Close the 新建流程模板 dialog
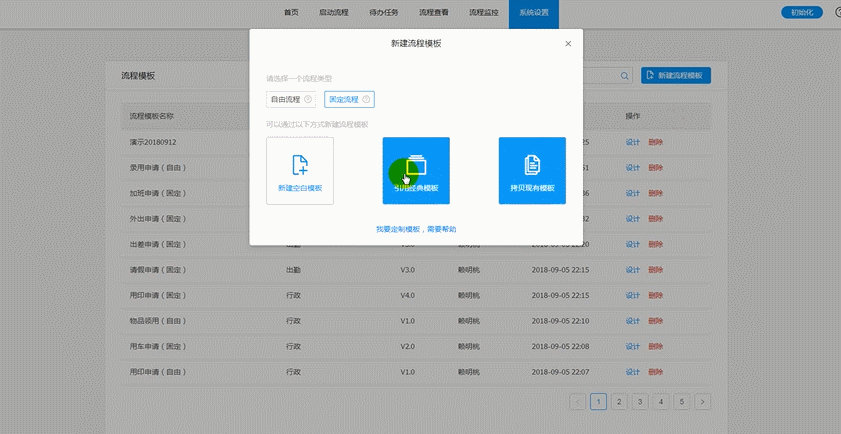This screenshot has width=841, height=434. (x=568, y=44)
